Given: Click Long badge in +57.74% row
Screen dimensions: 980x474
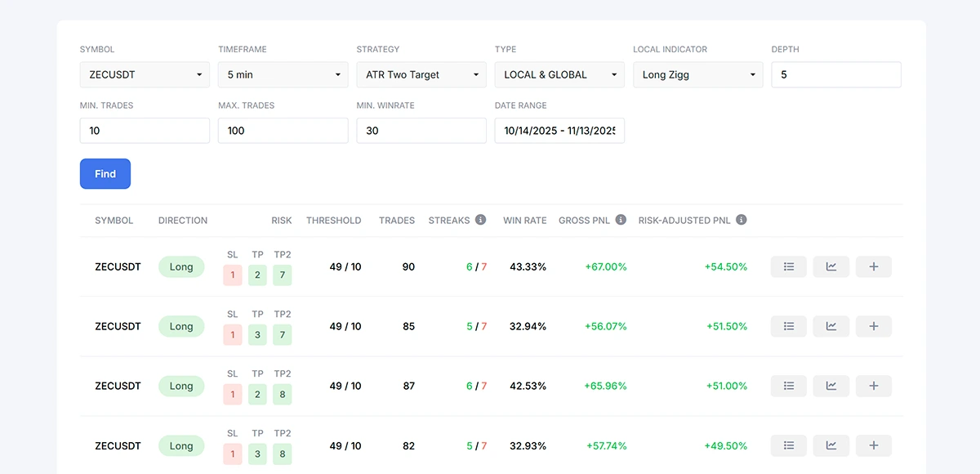Looking at the screenshot, I should coord(181,445).
